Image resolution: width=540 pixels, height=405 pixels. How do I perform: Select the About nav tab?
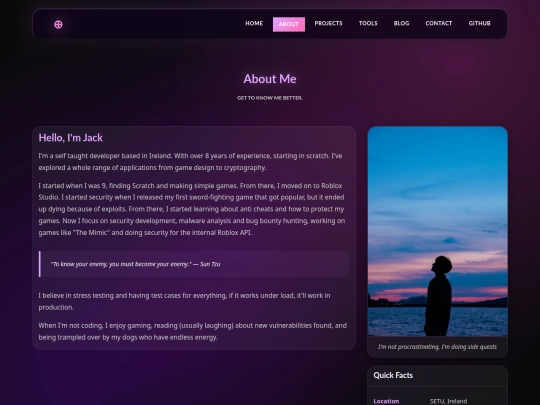pyautogui.click(x=289, y=24)
